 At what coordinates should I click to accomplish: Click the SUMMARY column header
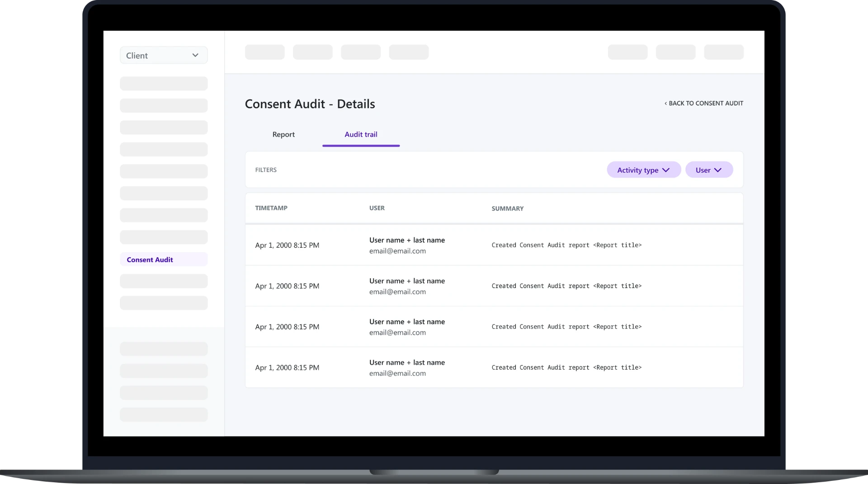[508, 208]
